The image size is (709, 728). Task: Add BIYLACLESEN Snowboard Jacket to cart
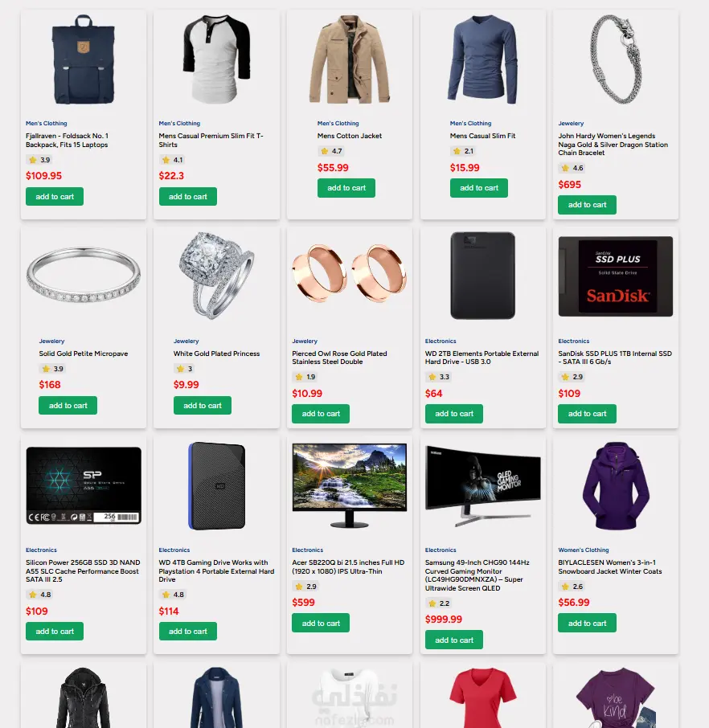(587, 623)
